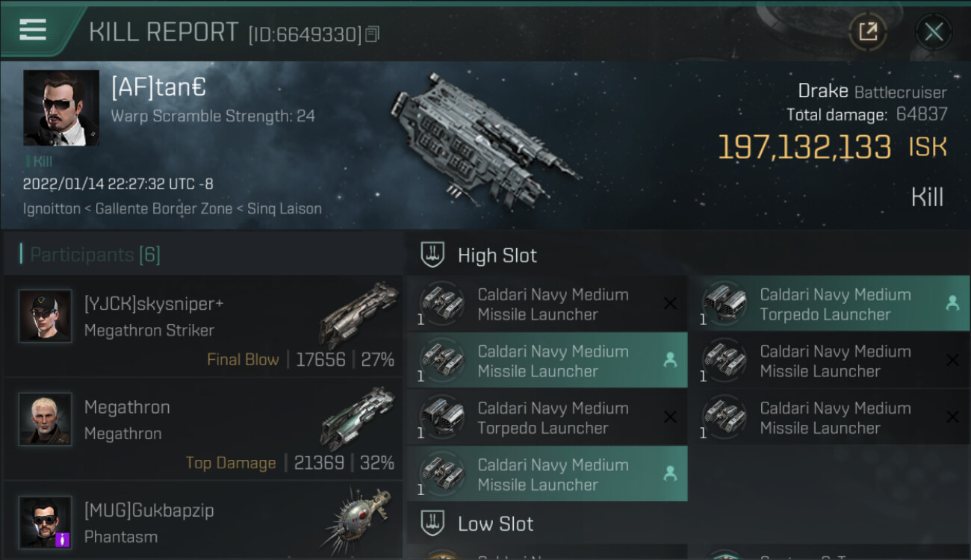Open the hamburger menu
971x560 pixels.
click(33, 30)
